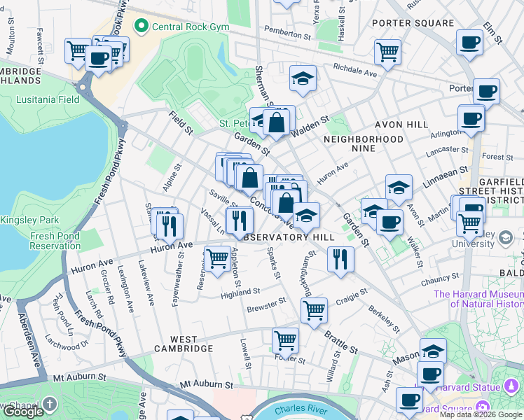Click the Chauncy St street label
The width and height of the screenshot is (524, 420).
(440, 279)
